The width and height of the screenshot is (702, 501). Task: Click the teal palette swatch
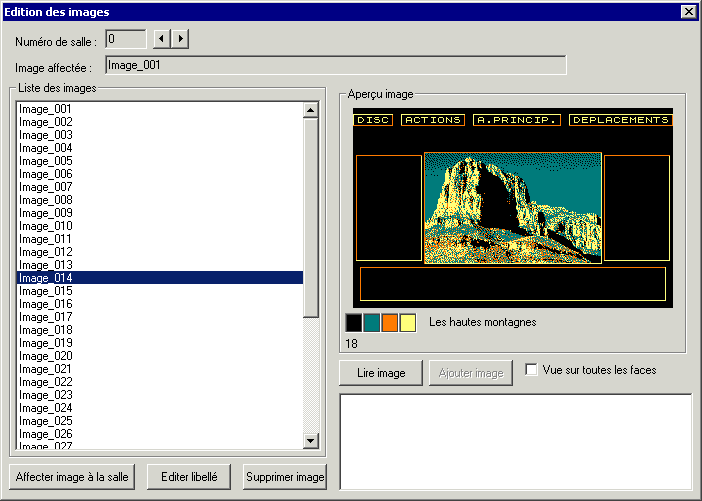(x=372, y=322)
